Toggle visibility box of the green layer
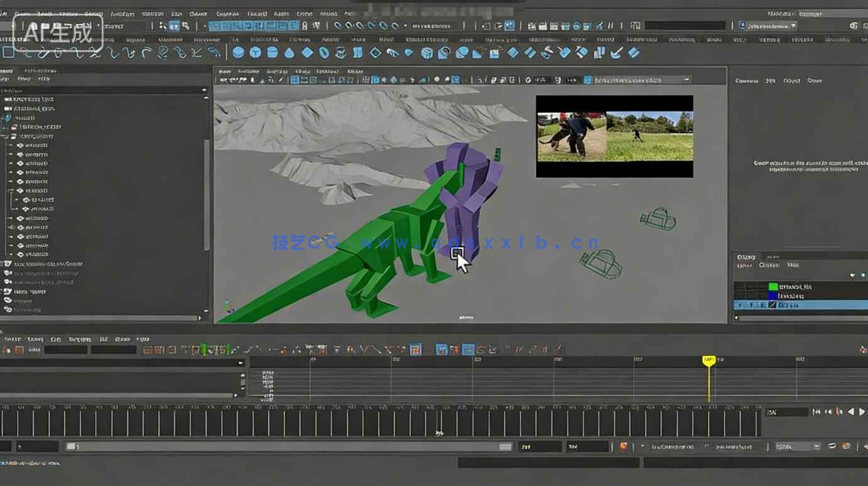This screenshot has height=486, width=868. [741, 286]
